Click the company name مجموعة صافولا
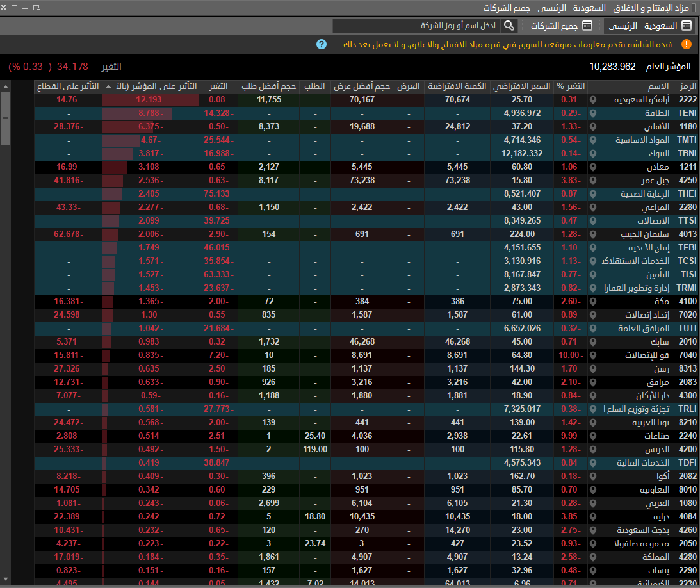 (642, 544)
